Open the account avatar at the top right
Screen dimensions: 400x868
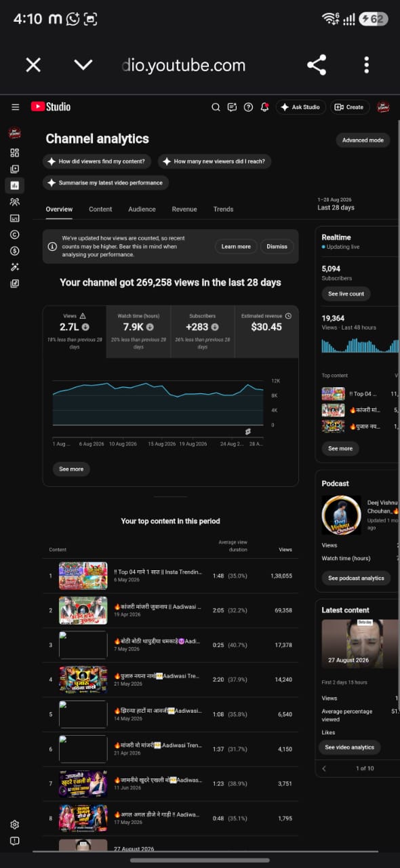pyautogui.click(x=384, y=107)
